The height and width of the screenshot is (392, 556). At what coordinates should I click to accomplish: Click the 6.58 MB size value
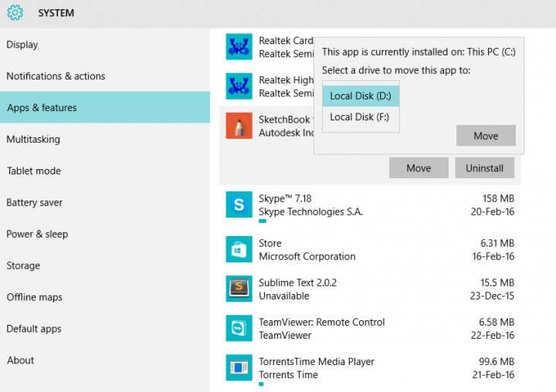tap(497, 322)
